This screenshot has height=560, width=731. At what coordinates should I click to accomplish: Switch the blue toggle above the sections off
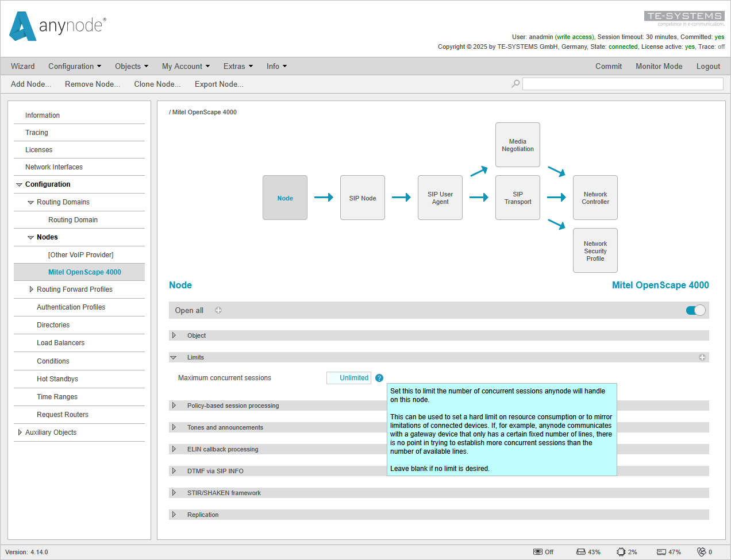click(695, 310)
